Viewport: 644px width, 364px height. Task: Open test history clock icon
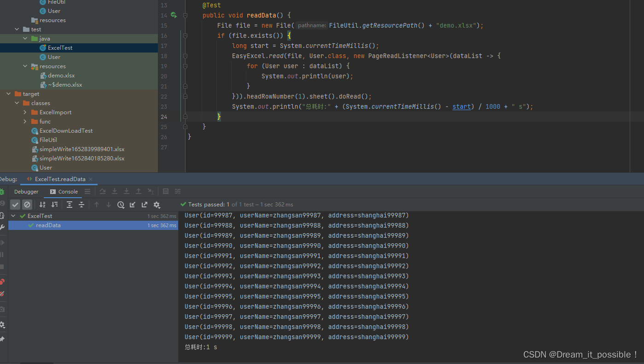click(121, 205)
